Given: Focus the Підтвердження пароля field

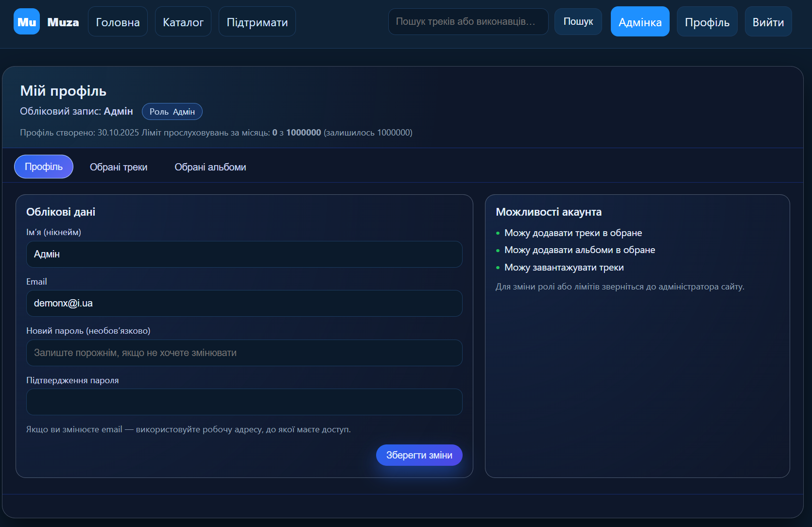Looking at the screenshot, I should 244,402.
